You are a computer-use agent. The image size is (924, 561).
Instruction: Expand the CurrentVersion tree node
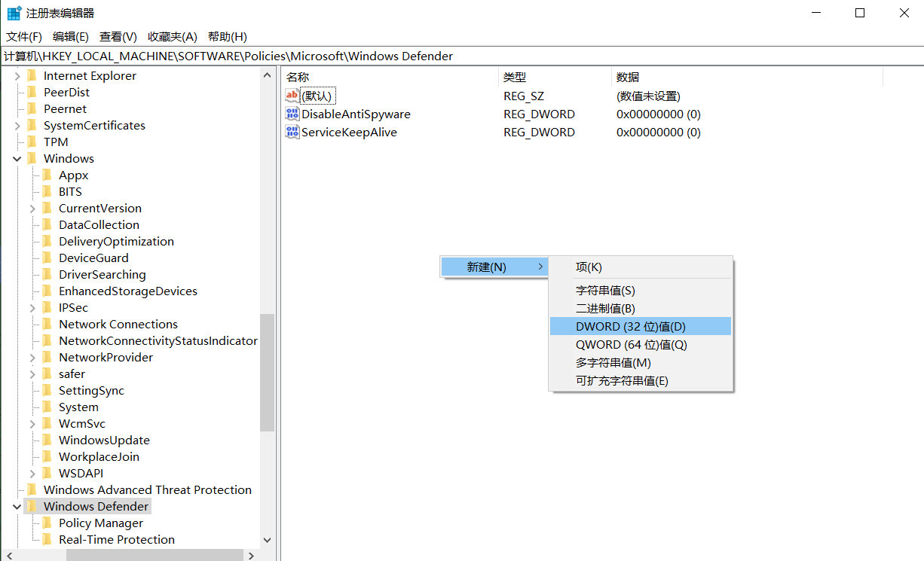coord(32,208)
